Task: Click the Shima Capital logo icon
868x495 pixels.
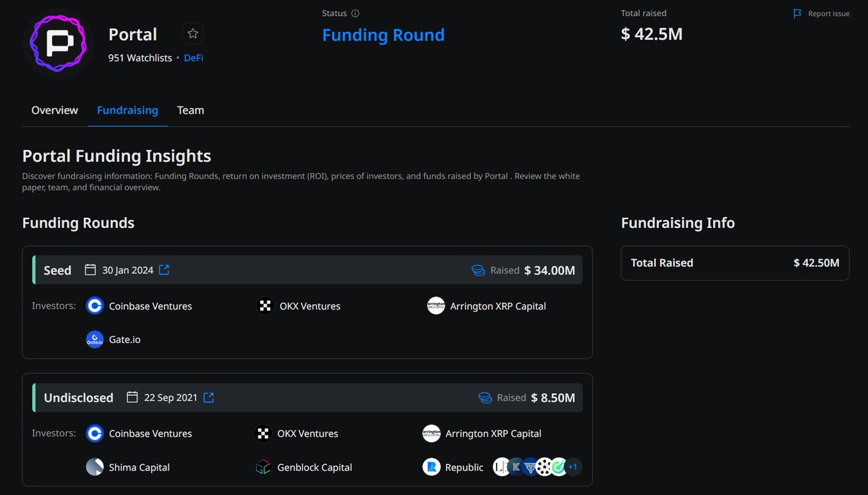Action: coord(95,467)
